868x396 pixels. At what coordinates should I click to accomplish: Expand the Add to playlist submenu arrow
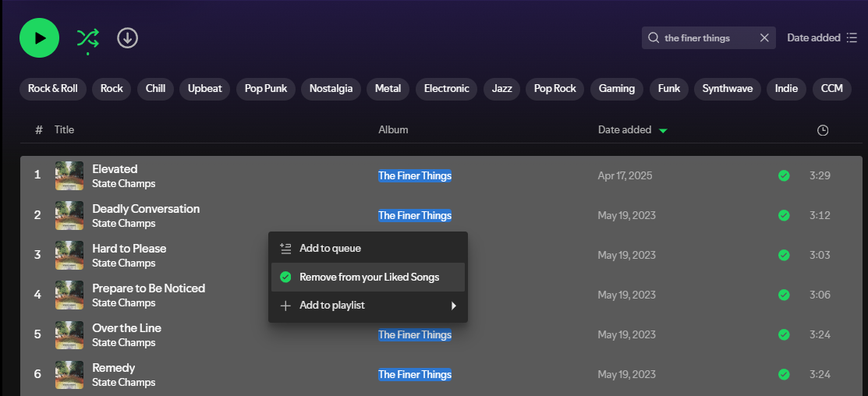(x=453, y=306)
